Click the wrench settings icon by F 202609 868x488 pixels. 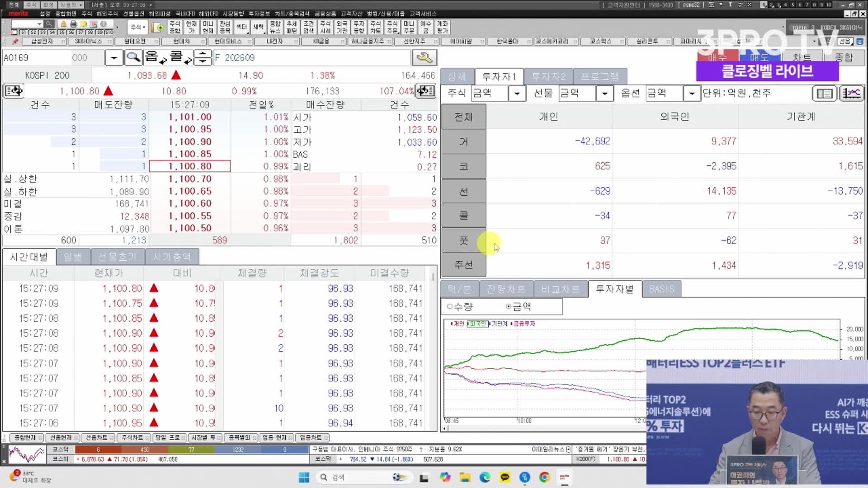point(424,58)
